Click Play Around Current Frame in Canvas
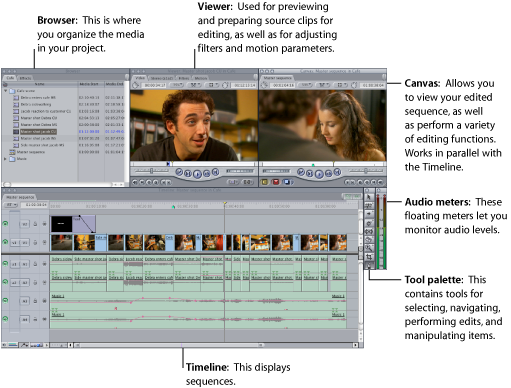The image size is (511, 388). (x=328, y=173)
